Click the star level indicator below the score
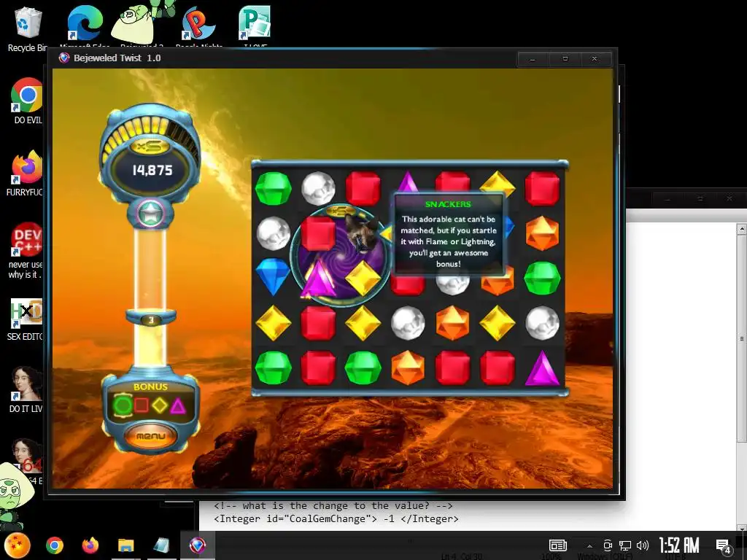Screen dimensions: 747x560 point(150,214)
